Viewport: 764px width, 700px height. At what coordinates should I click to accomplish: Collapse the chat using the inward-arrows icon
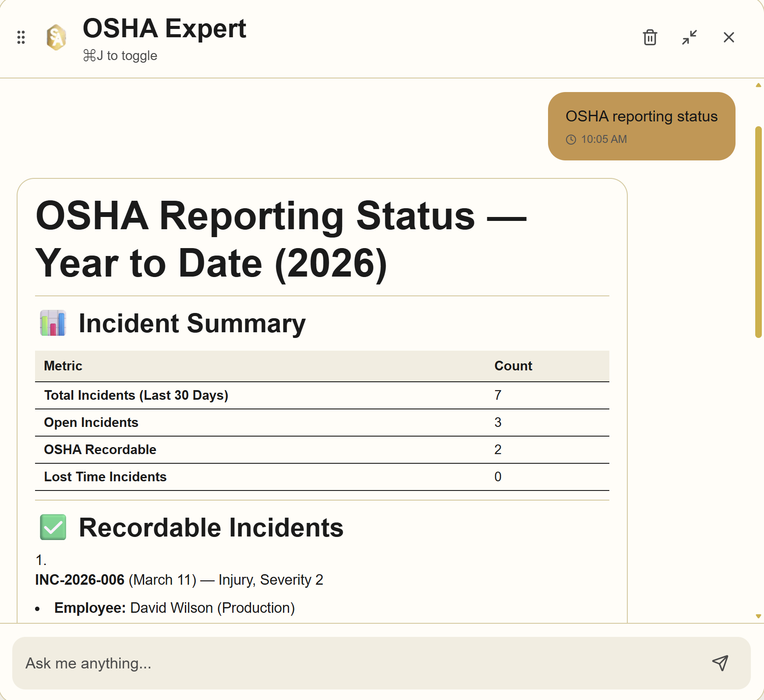pos(690,38)
